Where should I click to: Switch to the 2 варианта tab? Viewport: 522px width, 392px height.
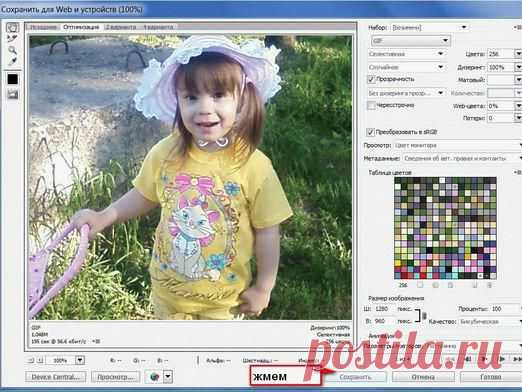tap(121, 27)
